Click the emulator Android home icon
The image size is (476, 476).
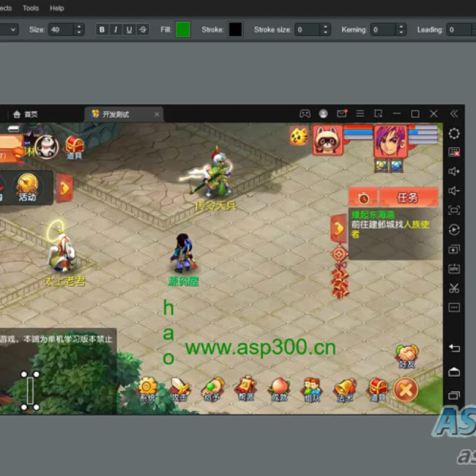coord(454,372)
